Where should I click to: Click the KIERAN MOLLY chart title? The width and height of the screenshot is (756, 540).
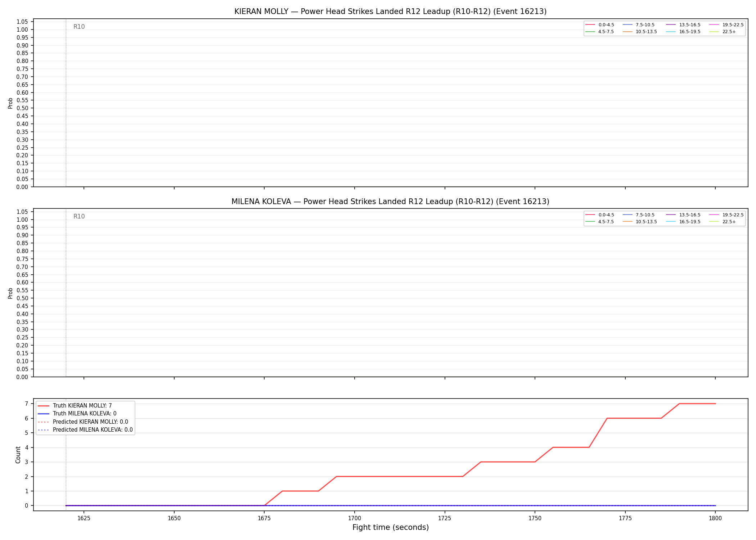click(391, 12)
